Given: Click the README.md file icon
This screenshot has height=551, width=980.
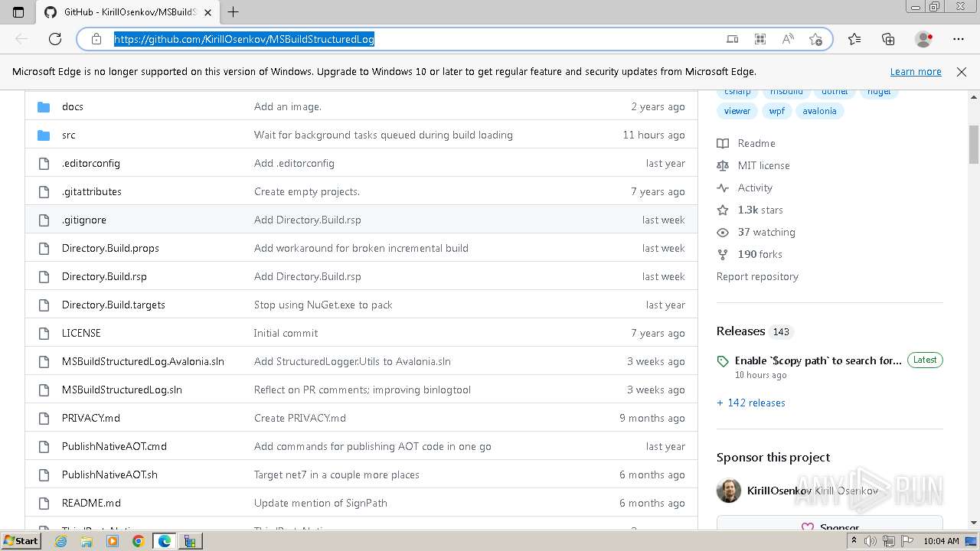Looking at the screenshot, I should pyautogui.click(x=44, y=503).
